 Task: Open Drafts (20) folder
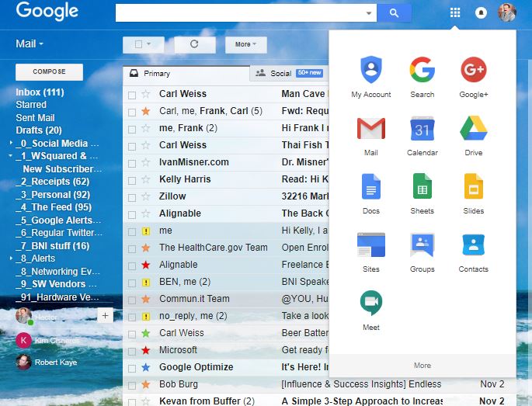[x=39, y=130]
